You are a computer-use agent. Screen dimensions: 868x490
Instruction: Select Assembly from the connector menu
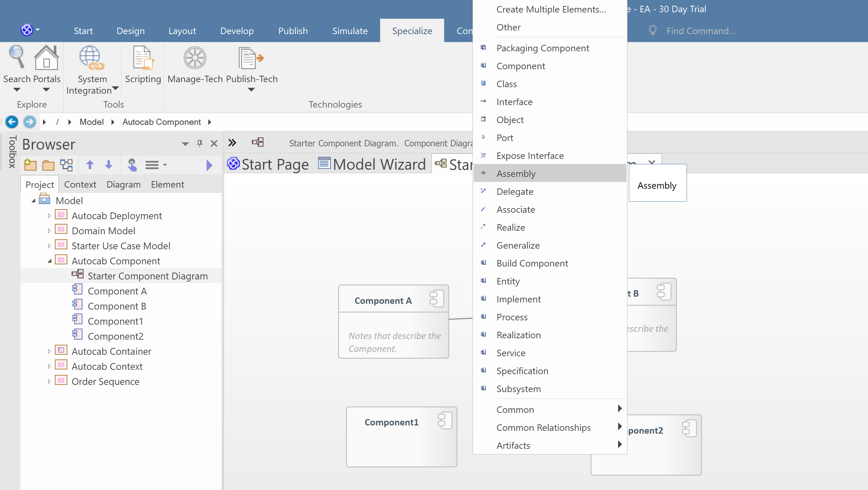[516, 173]
